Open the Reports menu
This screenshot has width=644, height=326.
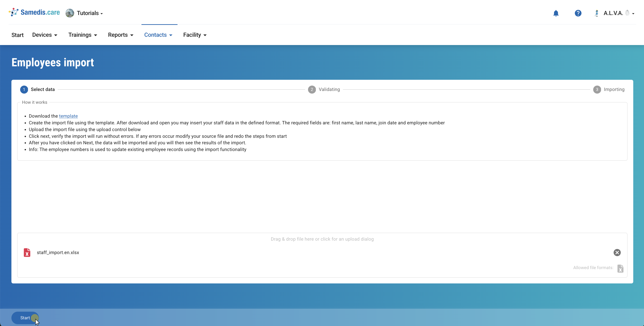(x=120, y=35)
